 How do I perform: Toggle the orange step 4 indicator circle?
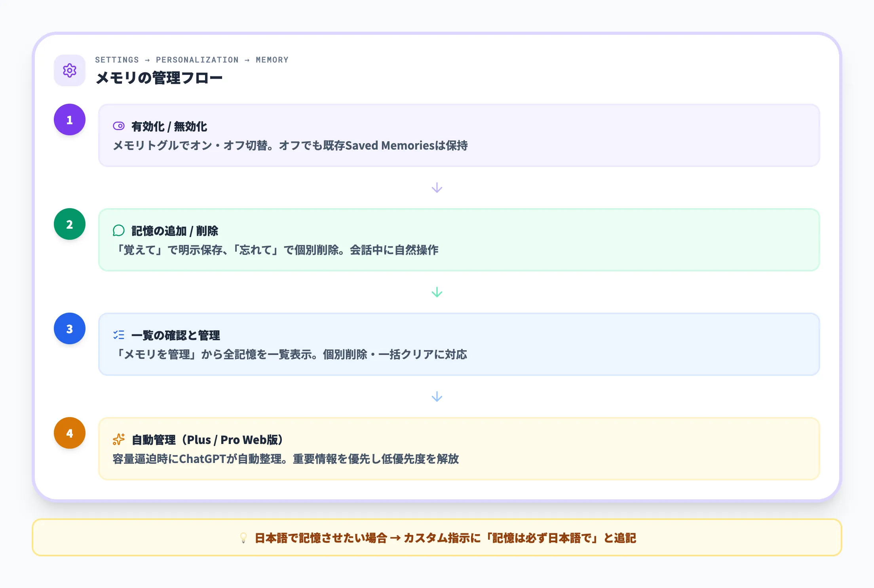tap(69, 433)
